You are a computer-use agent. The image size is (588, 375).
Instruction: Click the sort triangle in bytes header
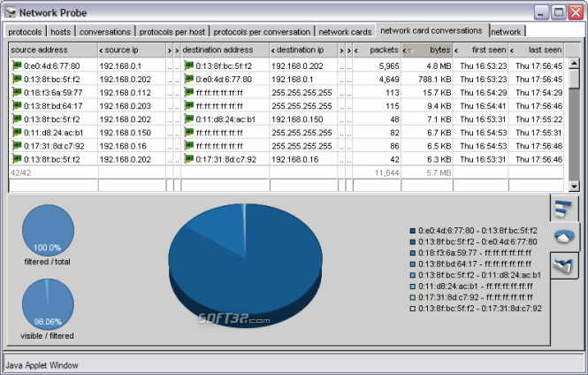coord(411,50)
